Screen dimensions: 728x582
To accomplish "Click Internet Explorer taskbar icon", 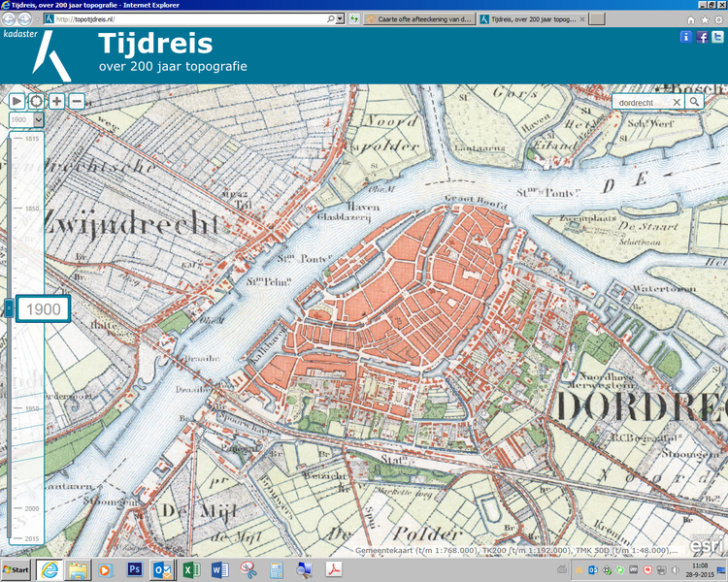I will coord(50,569).
